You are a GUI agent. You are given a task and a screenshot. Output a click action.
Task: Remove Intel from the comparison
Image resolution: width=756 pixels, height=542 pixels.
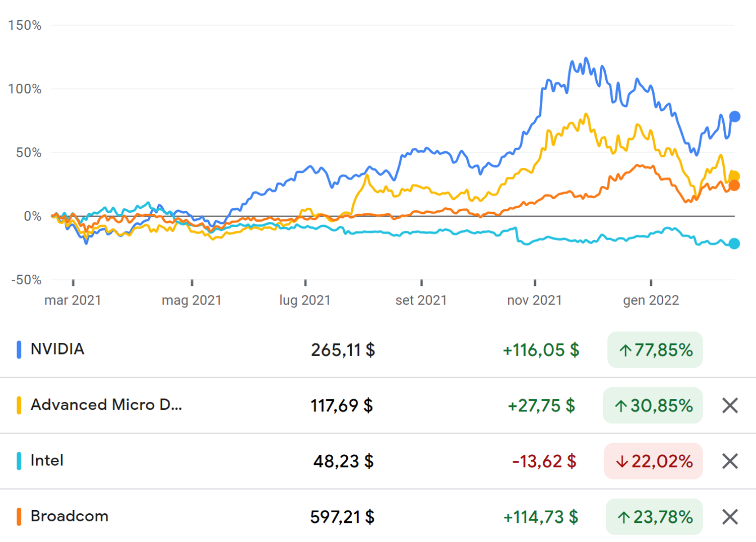pos(730,461)
